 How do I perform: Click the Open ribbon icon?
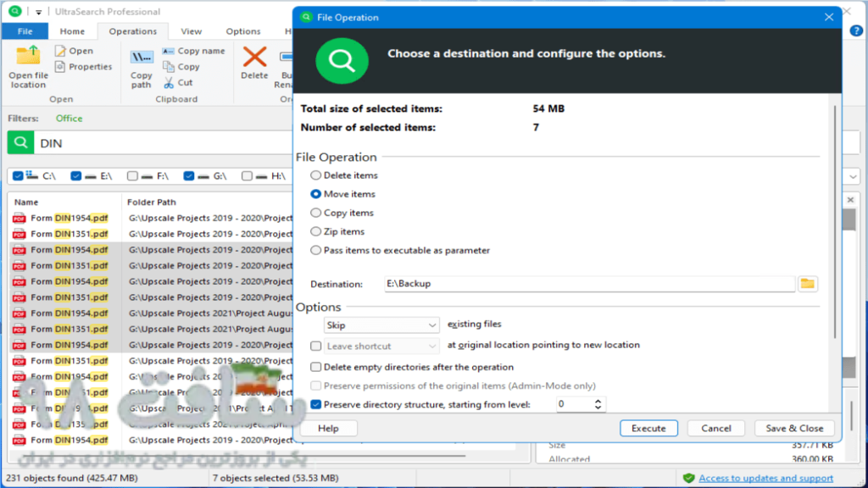coord(60,51)
